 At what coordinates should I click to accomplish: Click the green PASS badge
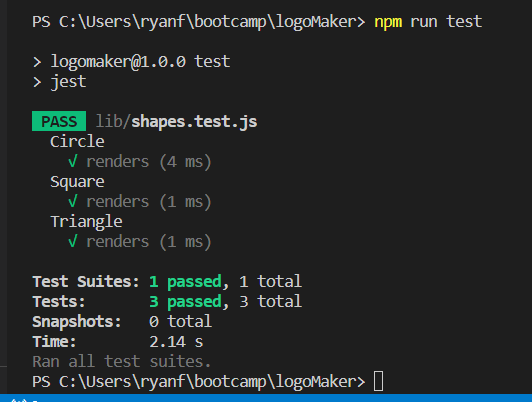click(59, 121)
